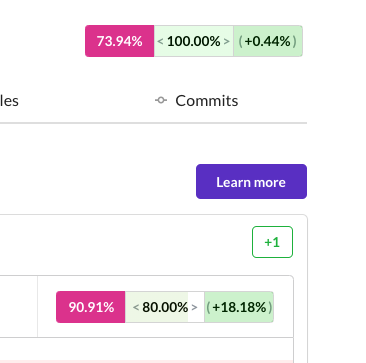Click the commit node icon beside Commits
366x363 pixels.
click(x=161, y=100)
